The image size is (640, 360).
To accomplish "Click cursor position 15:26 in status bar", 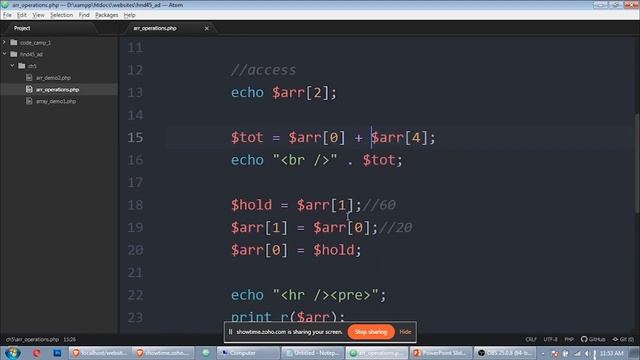I will [69, 340].
